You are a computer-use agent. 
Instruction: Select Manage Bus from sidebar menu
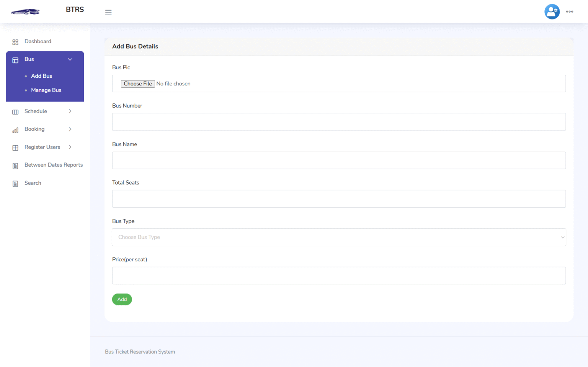[46, 90]
